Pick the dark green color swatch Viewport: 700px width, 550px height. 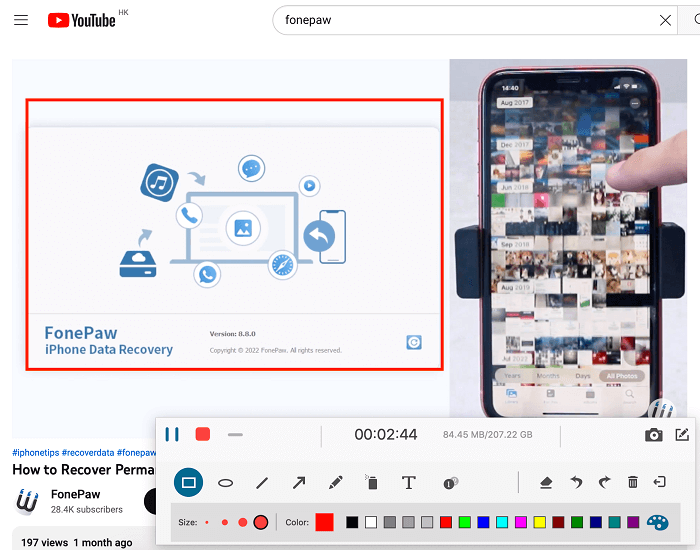(577, 522)
